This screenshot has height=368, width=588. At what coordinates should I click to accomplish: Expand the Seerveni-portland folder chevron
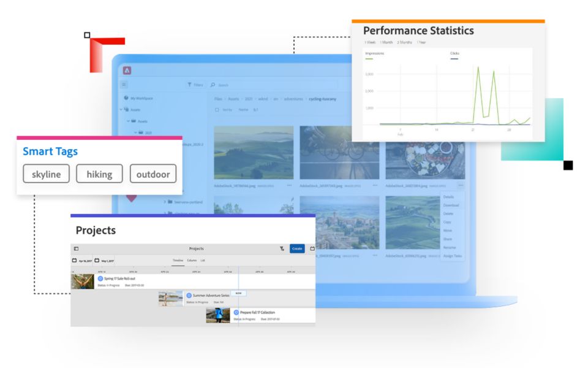(165, 202)
